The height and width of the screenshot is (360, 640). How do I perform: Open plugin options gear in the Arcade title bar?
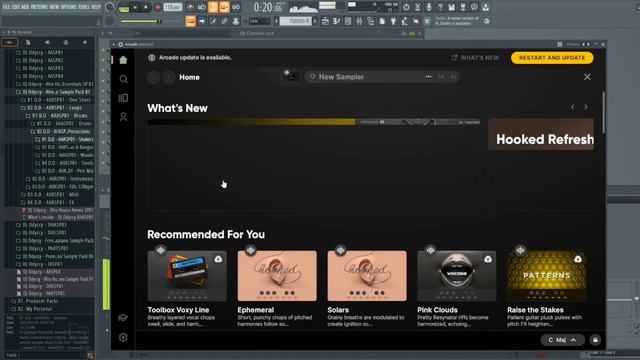tap(121, 44)
